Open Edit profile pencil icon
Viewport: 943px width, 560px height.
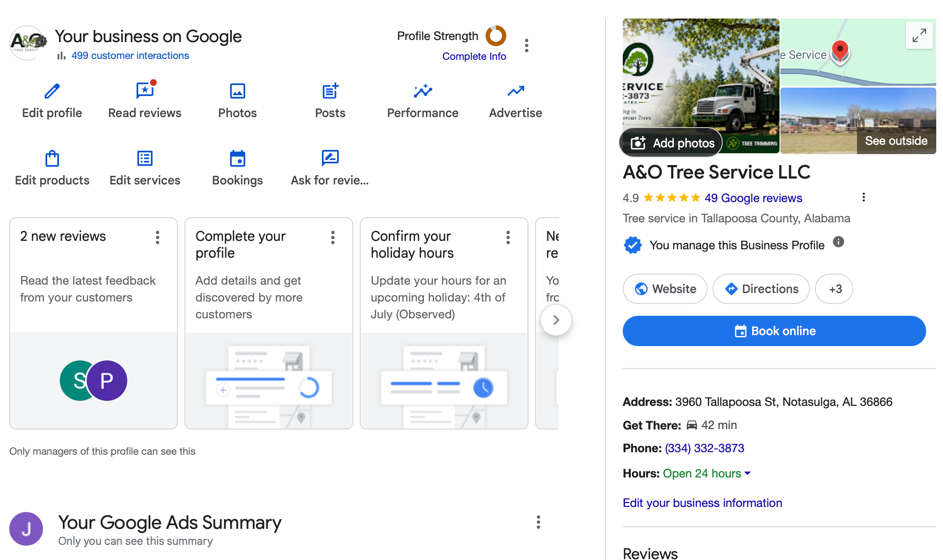pyautogui.click(x=52, y=91)
